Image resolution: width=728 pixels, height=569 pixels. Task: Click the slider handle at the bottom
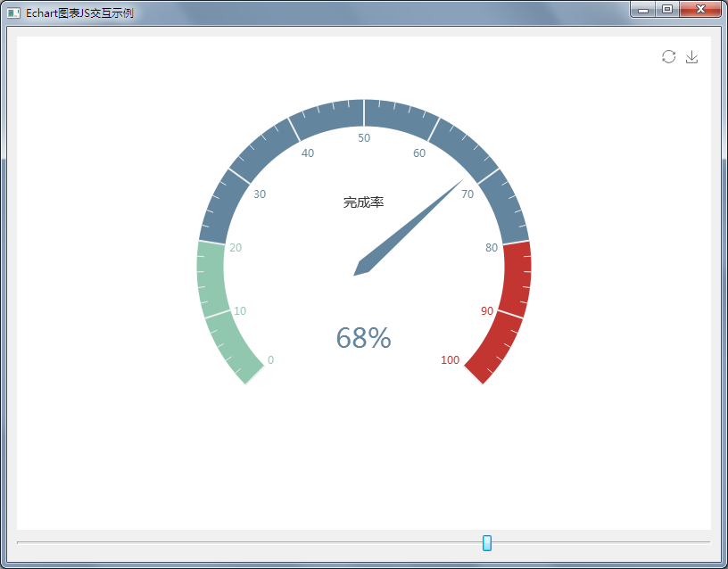point(487,542)
